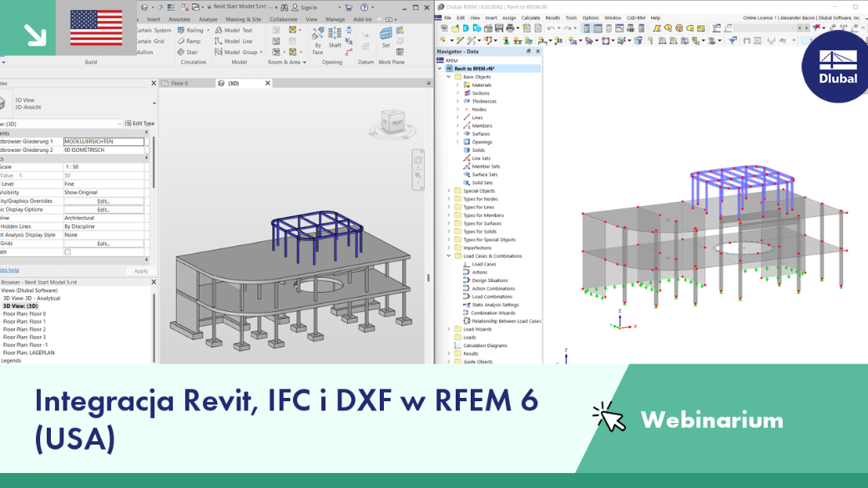Expand the Types for Nodes folder
868x488 pixels.
[449, 199]
